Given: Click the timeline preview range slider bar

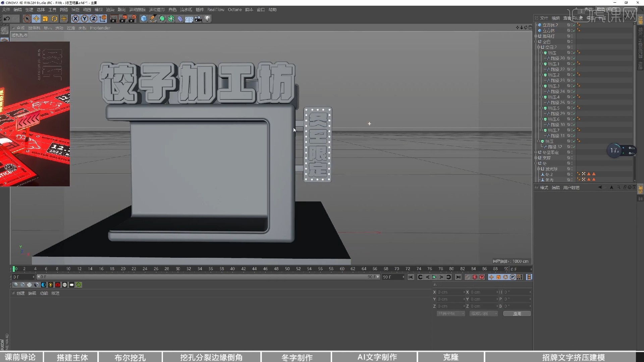Looking at the screenshot, I should [x=208, y=277].
